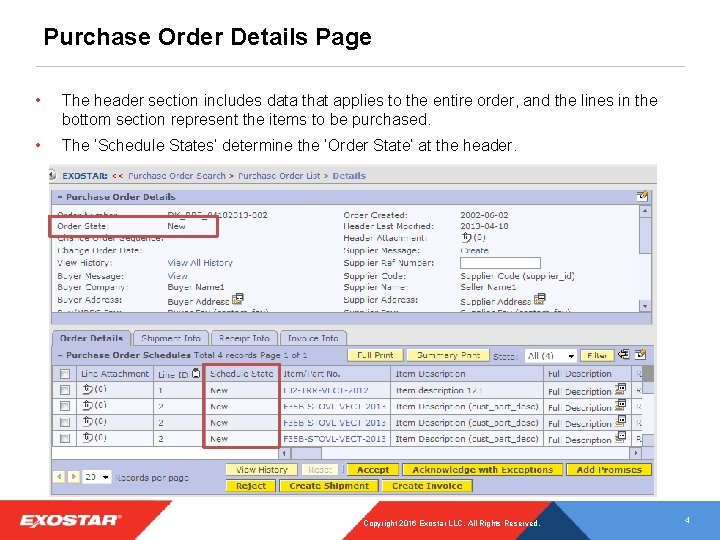Image resolution: width=720 pixels, height=540 pixels.
Task: Switch to the Invoice Info tab
Action: [x=313, y=338]
